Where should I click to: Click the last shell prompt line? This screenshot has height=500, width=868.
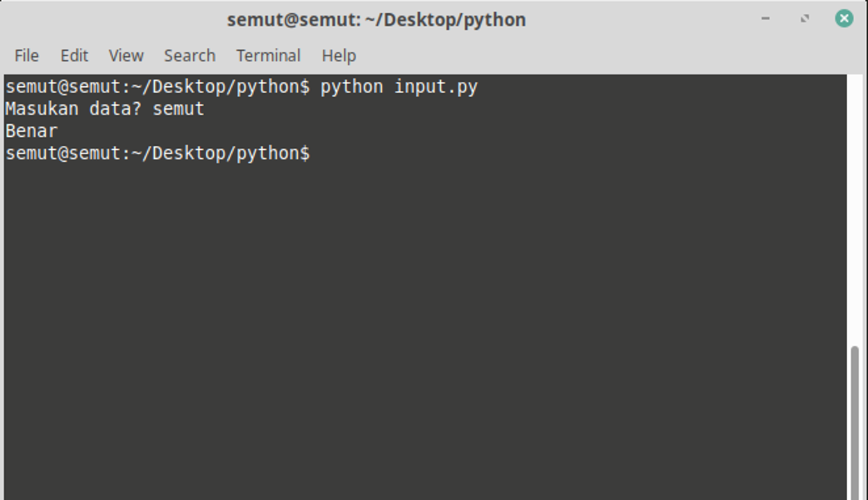[158, 153]
